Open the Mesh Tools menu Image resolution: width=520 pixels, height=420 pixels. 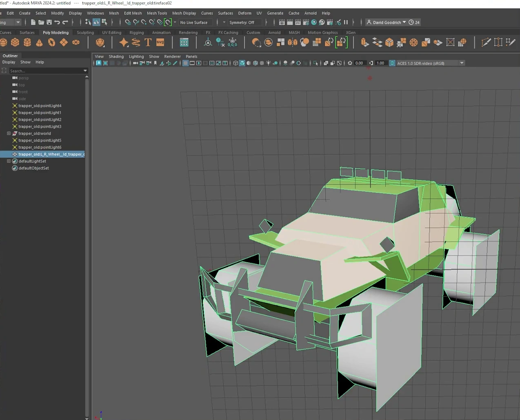click(x=157, y=13)
